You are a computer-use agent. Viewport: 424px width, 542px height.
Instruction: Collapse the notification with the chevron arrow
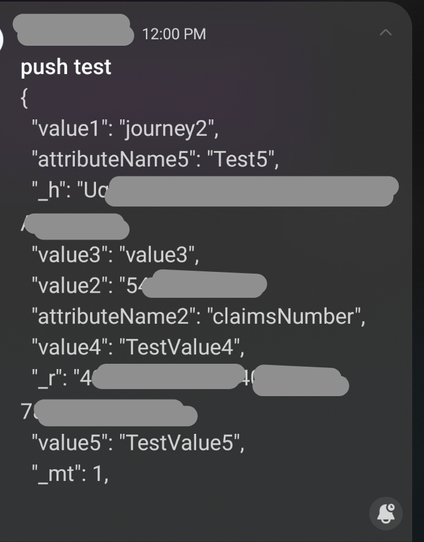pyautogui.click(x=386, y=33)
